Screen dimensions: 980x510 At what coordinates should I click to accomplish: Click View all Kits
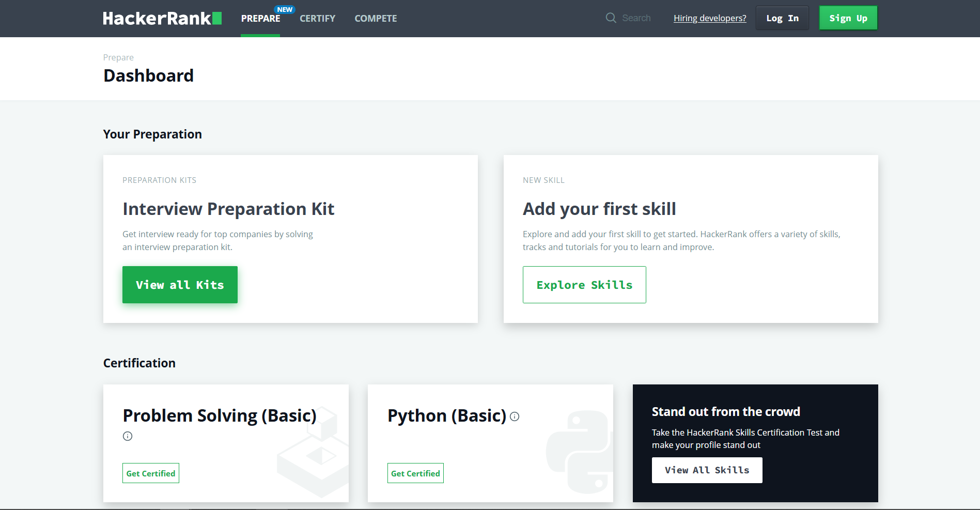[180, 284]
